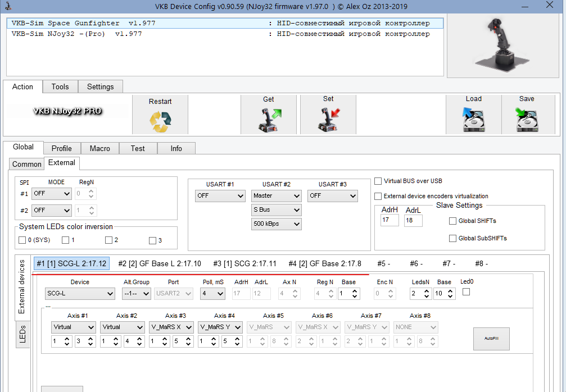
Task: Open the Axis #1 Virtual dropdown
Action: point(73,327)
